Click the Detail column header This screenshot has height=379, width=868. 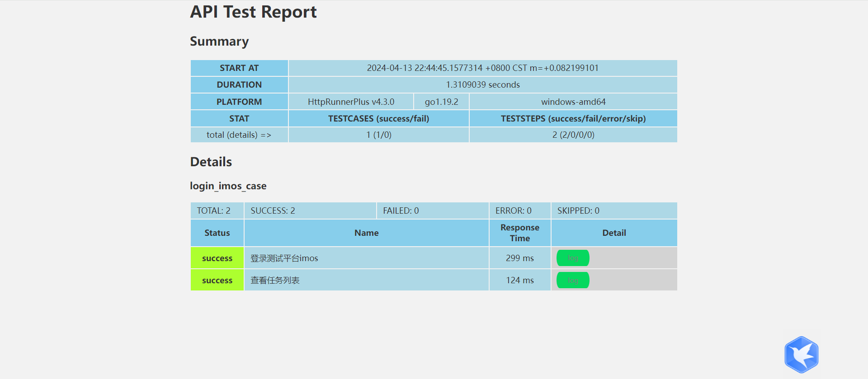[614, 233]
